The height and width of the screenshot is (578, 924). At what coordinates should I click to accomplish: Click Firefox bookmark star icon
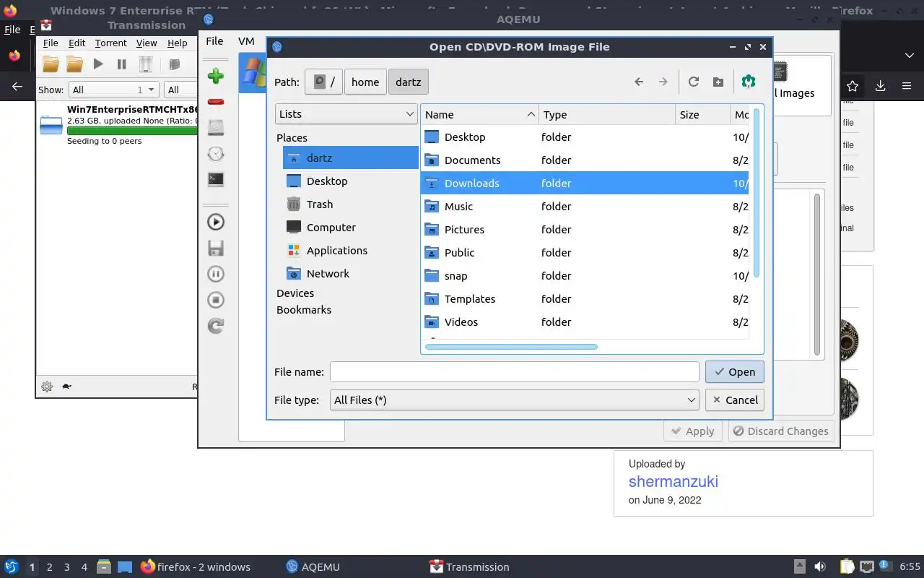click(x=853, y=86)
